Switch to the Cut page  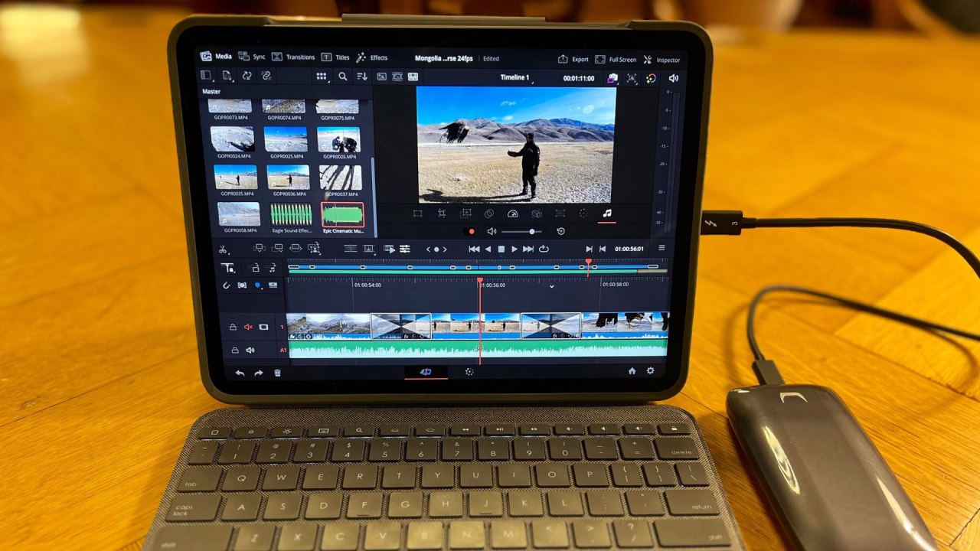pos(426,371)
